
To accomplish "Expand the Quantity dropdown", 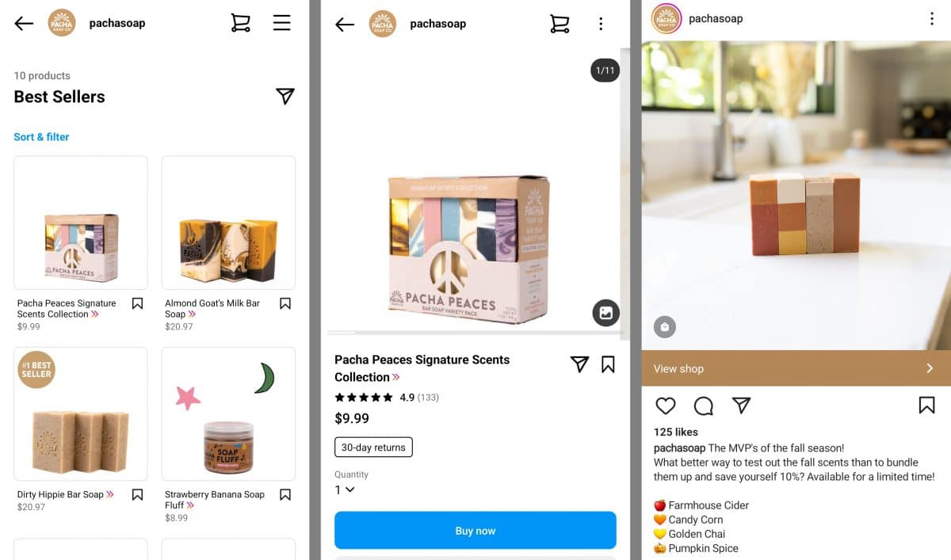I will pyautogui.click(x=345, y=490).
